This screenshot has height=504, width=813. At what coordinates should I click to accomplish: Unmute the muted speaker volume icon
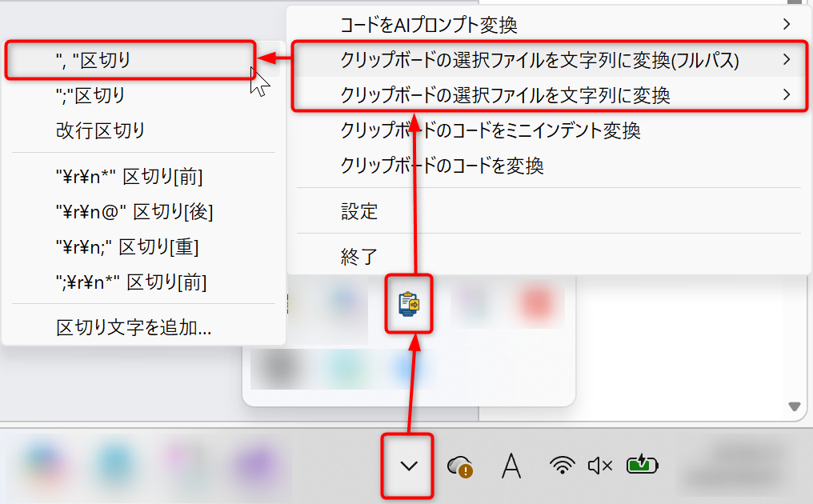(600, 466)
